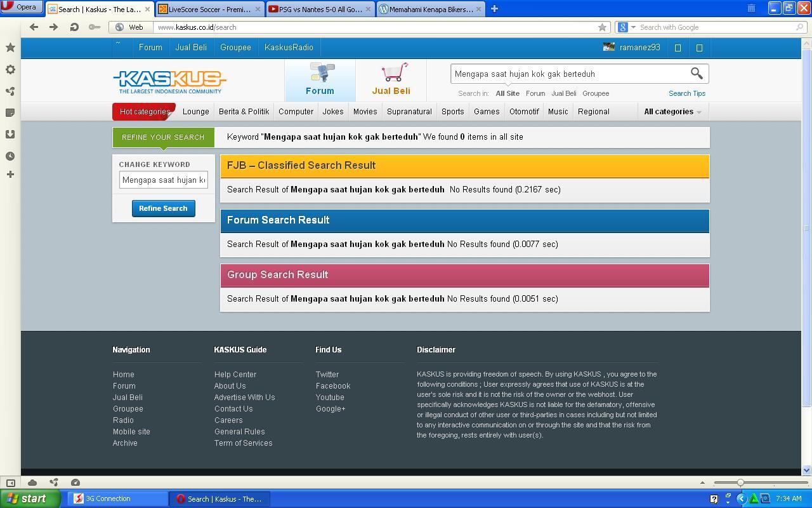This screenshot has width=812, height=508.
Task: Open Google+ link under Find Us
Action: pos(331,409)
